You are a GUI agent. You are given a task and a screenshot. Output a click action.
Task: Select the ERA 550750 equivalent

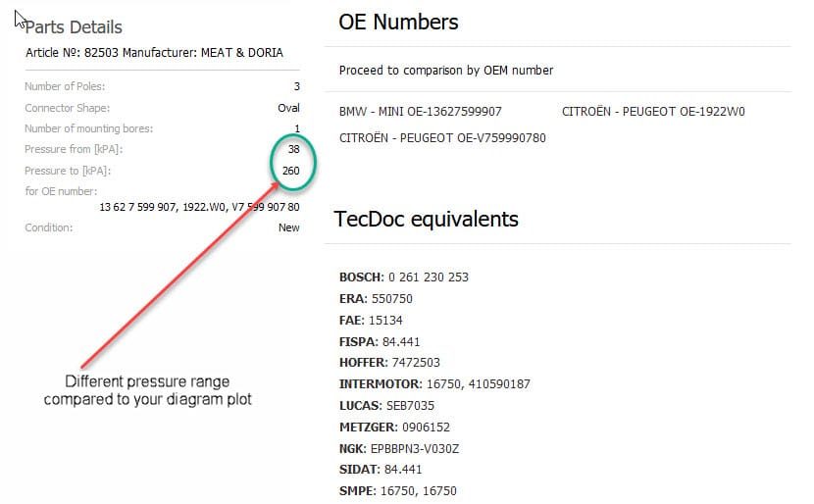pyautogui.click(x=376, y=299)
